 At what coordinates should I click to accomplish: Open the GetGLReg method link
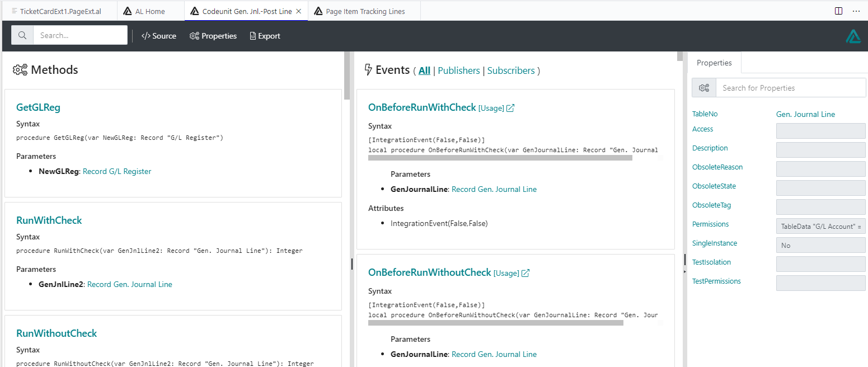click(x=38, y=107)
